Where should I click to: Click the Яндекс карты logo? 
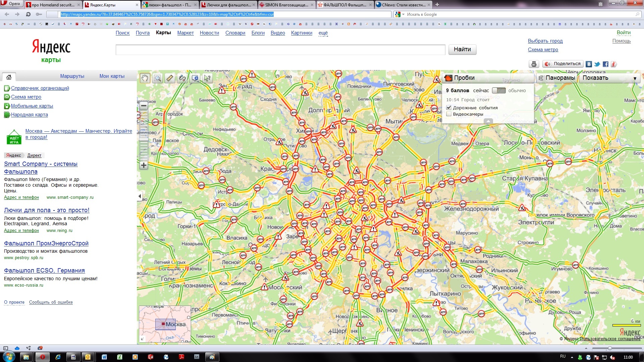[x=51, y=51]
